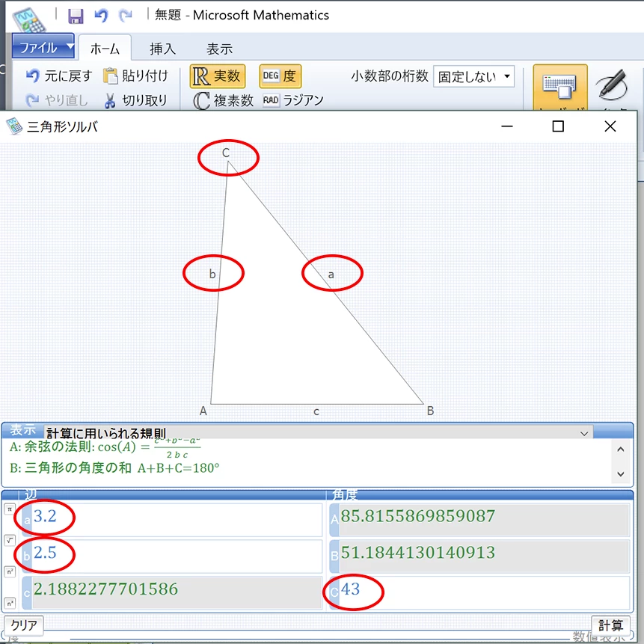Click the Redo arrow in title bar
This screenshot has height=644, width=644.
[125, 16]
